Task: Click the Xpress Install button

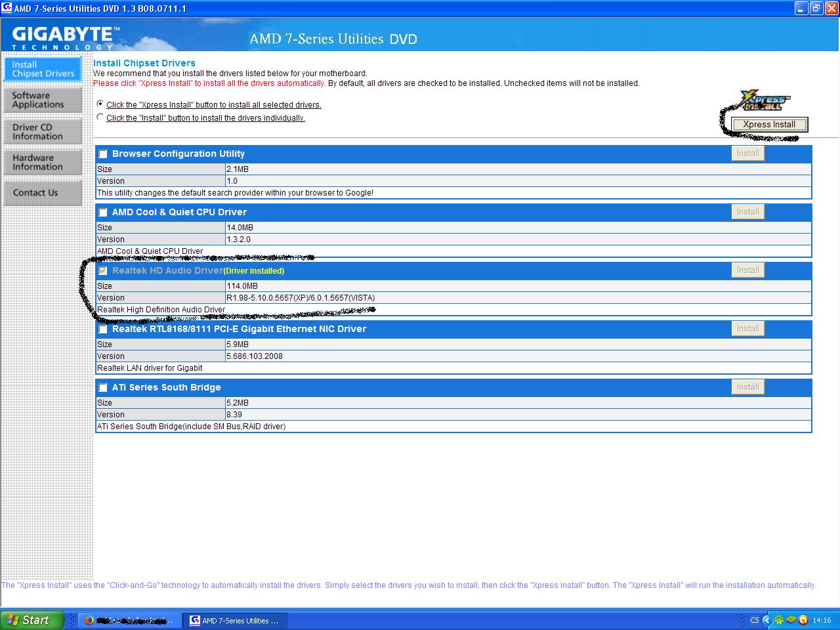Action: coord(769,124)
